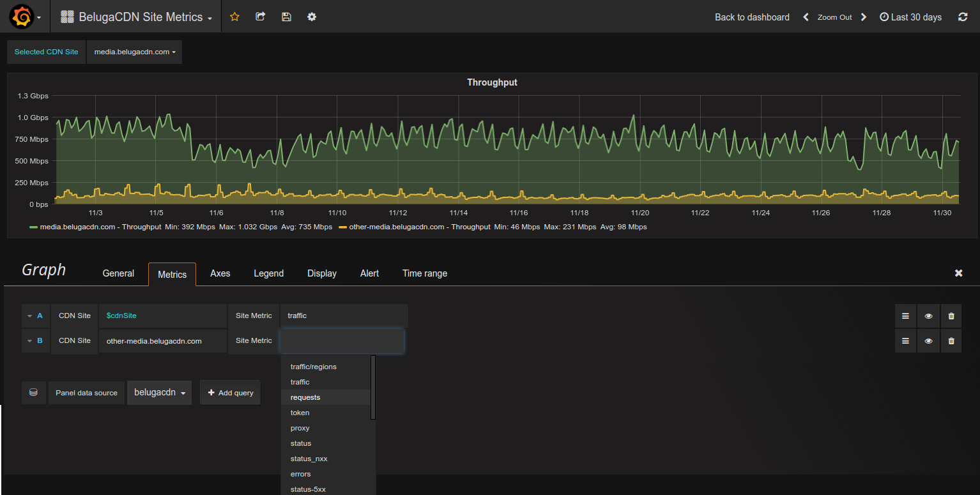This screenshot has height=495, width=980.
Task: Open the Last 30 days time picker
Action: (910, 17)
